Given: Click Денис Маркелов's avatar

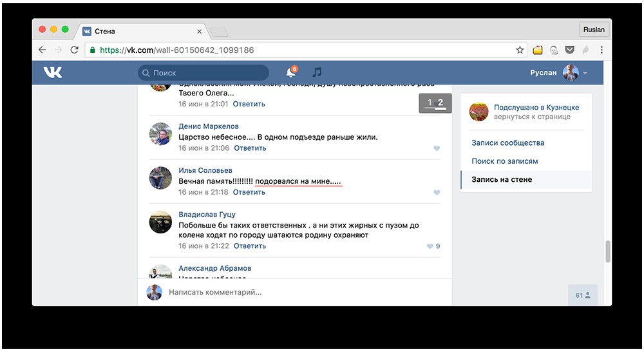Looking at the screenshot, I should pyautogui.click(x=160, y=134).
